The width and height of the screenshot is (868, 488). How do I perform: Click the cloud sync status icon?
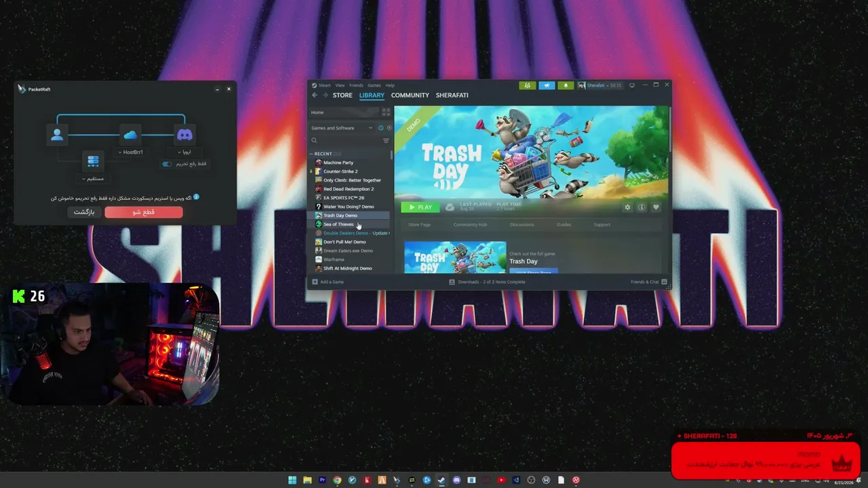(450, 207)
